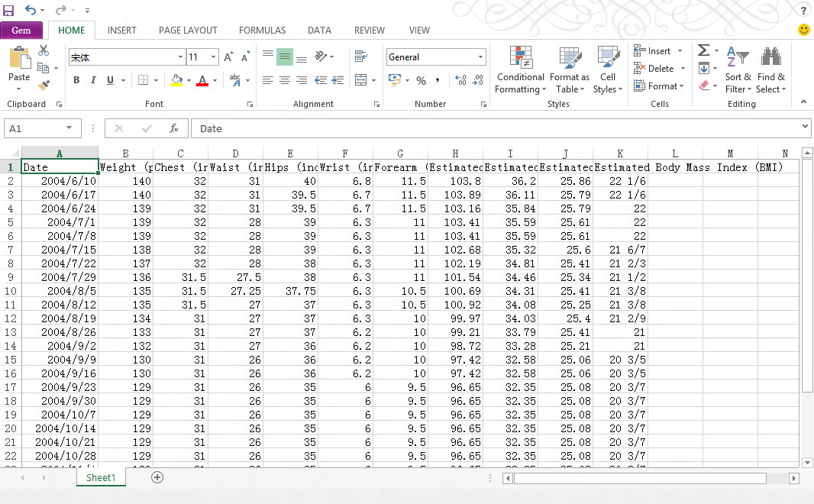Align text left in the cell

pos(268,80)
